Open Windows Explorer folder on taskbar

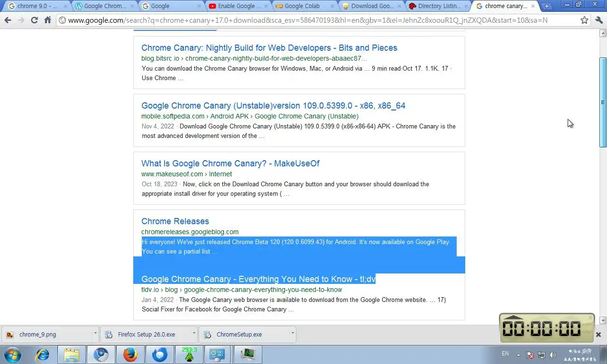pyautogui.click(x=72, y=355)
